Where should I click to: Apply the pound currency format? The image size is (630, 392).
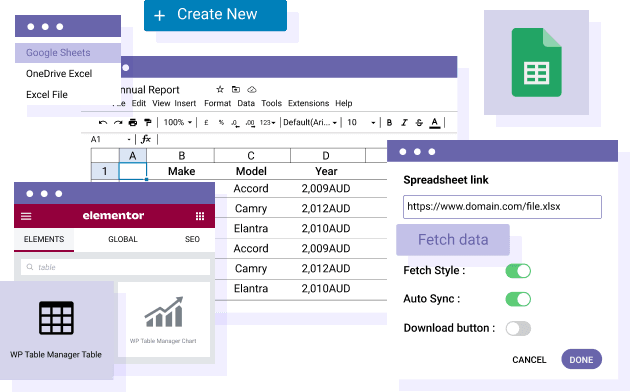[206, 122]
